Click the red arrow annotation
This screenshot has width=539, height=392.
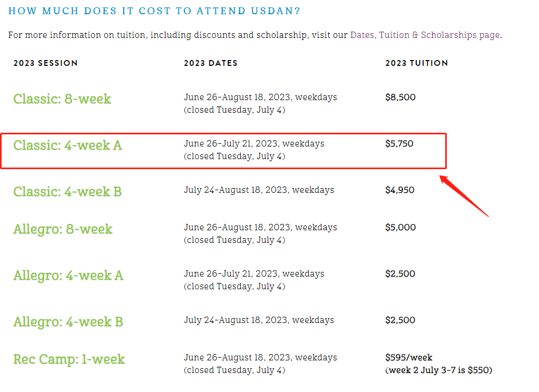pyautogui.click(x=464, y=196)
